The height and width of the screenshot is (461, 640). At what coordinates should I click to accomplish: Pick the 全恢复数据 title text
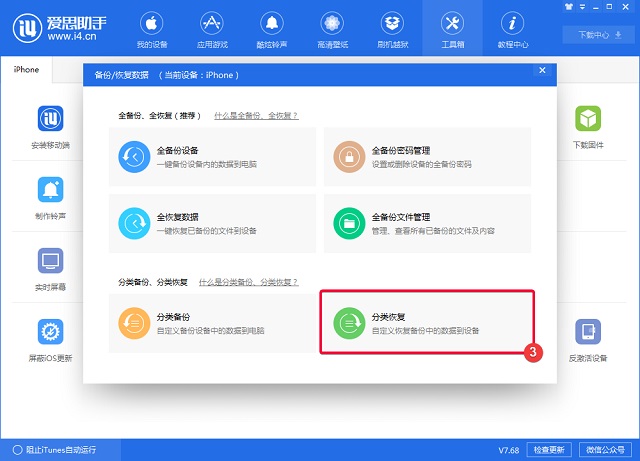point(178,217)
